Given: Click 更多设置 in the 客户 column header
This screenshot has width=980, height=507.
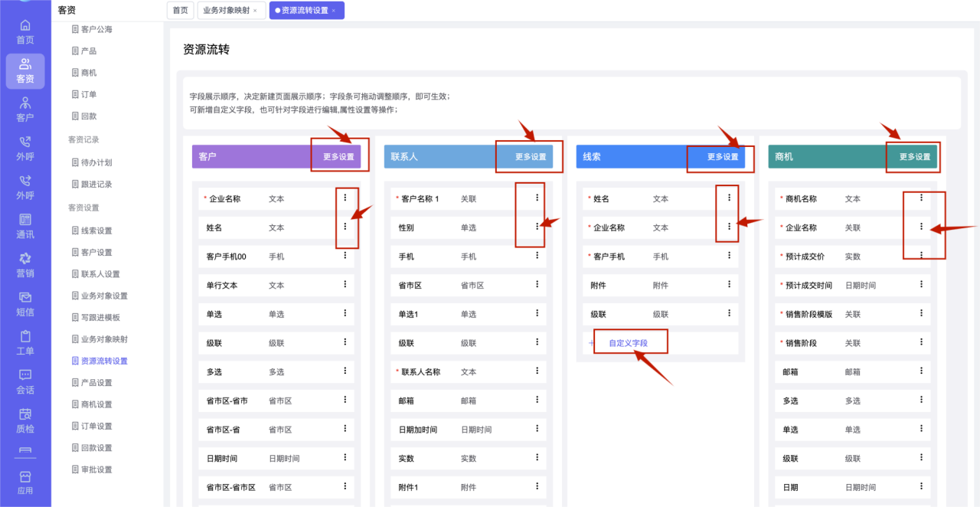Looking at the screenshot, I should tap(338, 156).
